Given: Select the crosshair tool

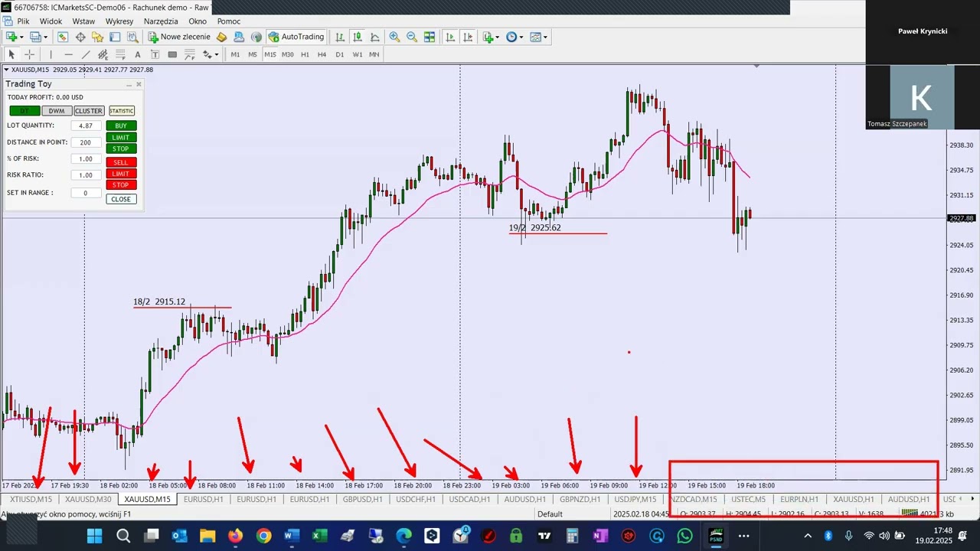Looking at the screenshot, I should click(x=29, y=54).
